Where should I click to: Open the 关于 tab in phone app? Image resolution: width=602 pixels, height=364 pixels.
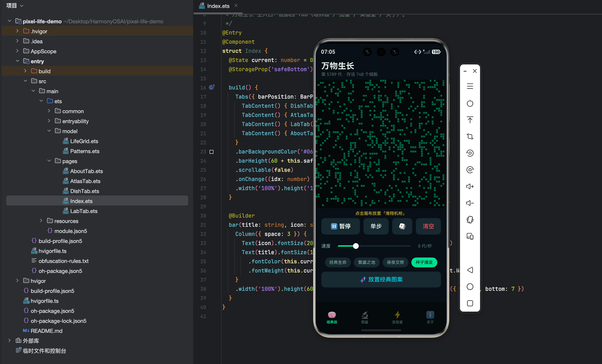coord(430,317)
